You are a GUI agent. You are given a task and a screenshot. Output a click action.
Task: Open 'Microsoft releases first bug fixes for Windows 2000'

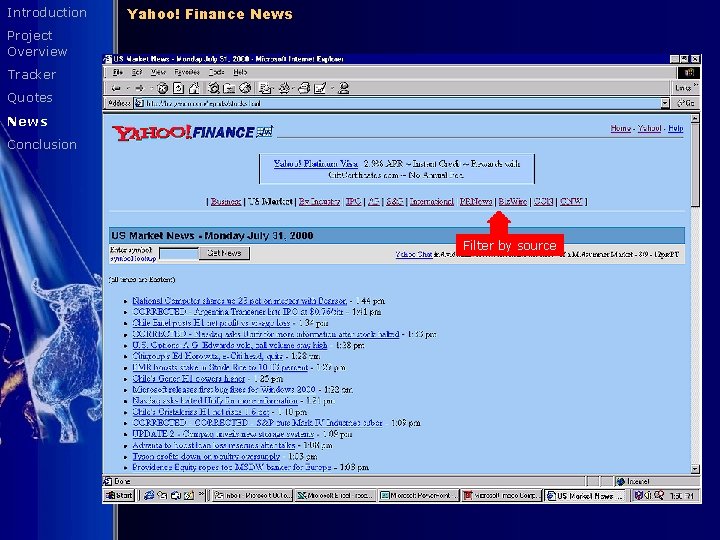pyautogui.click(x=224, y=389)
